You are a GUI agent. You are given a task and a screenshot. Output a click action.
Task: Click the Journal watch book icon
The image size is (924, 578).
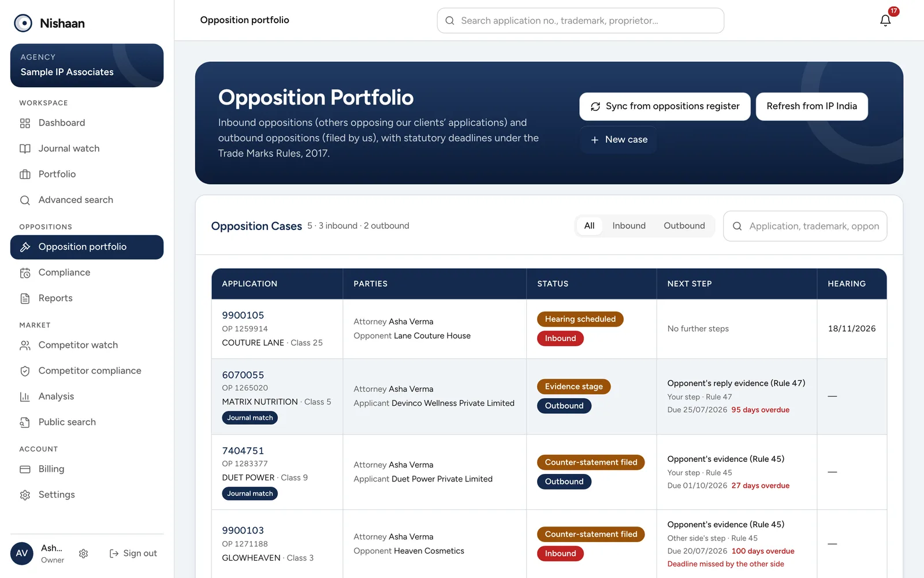25,149
